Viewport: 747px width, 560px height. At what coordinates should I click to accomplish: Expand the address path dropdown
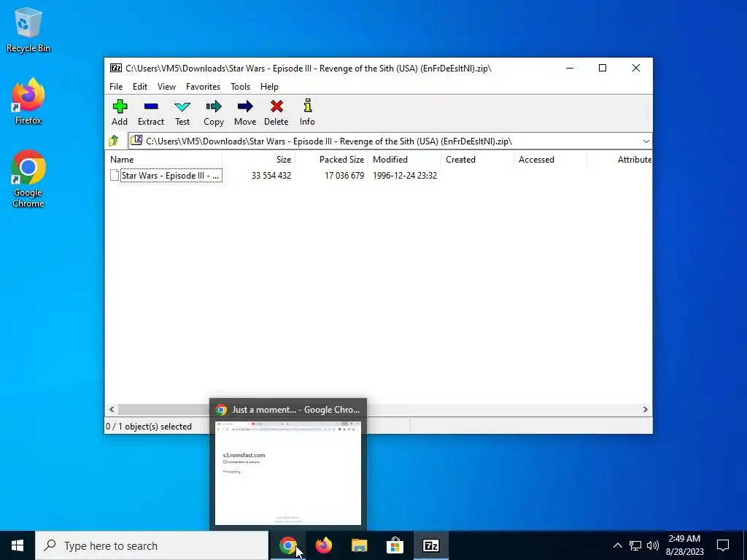coord(646,141)
